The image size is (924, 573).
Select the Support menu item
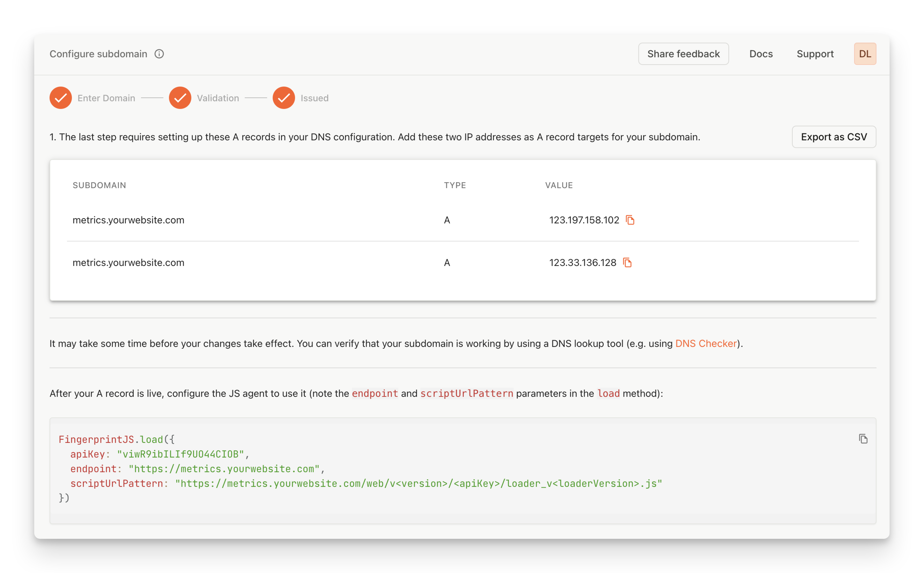click(x=814, y=53)
